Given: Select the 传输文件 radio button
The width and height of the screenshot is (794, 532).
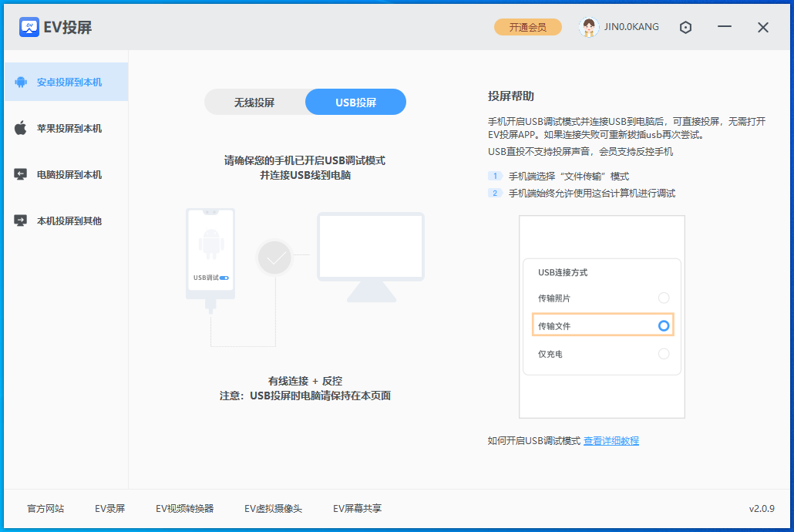Looking at the screenshot, I should pyautogui.click(x=664, y=325).
